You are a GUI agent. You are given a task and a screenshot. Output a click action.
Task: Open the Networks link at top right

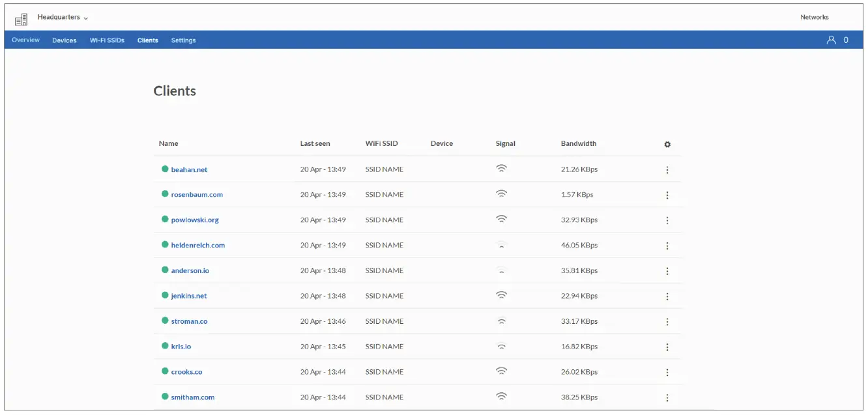[x=815, y=18]
